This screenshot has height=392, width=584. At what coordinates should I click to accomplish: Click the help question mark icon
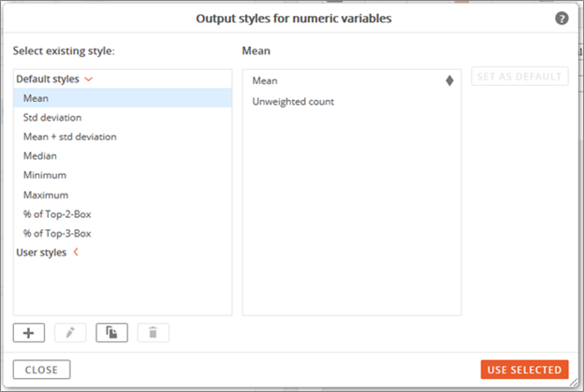click(562, 18)
